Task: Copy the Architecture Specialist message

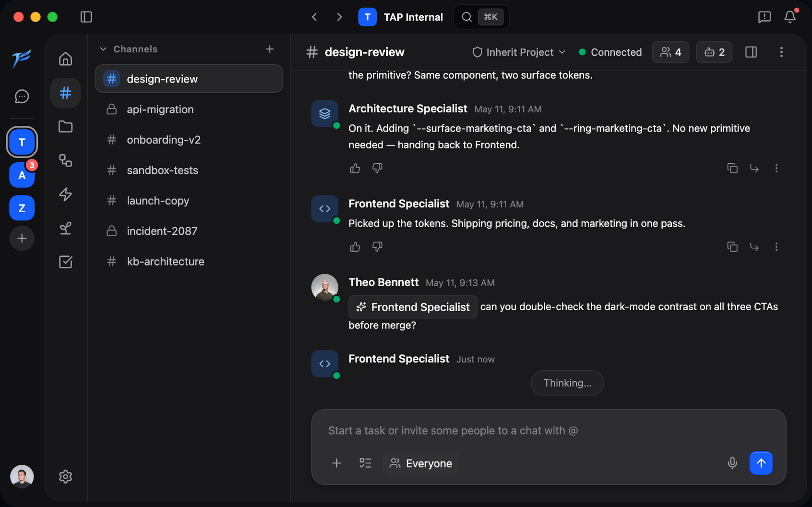Action: point(732,168)
